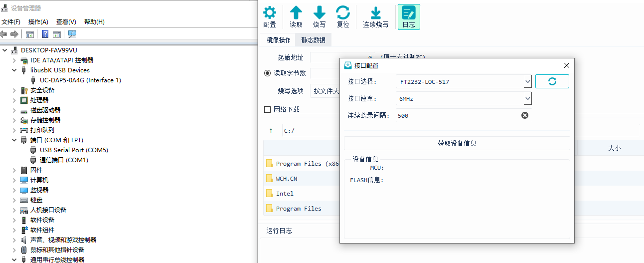Viewport: 644px width, 263px height.
Task: Enable the 网络下载 checkbox
Action: (x=268, y=109)
